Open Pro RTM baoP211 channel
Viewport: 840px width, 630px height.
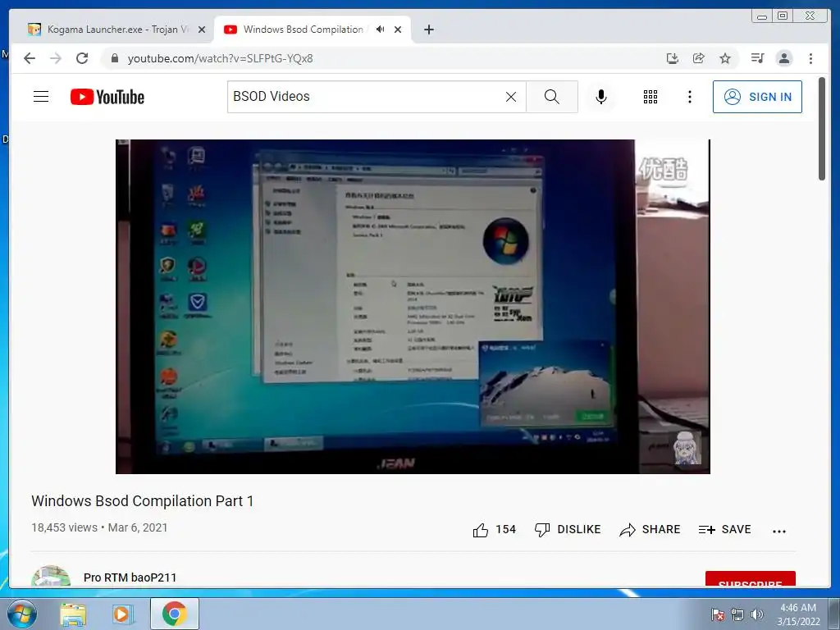pos(130,577)
